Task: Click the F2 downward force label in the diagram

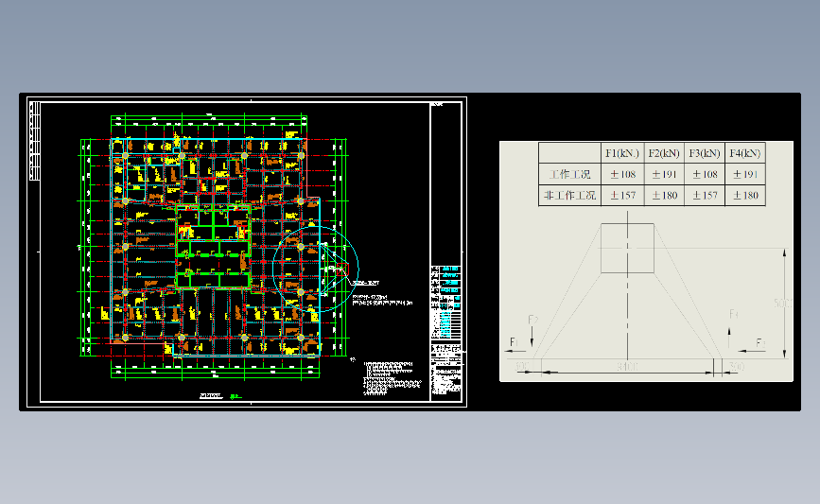Action: click(x=532, y=320)
